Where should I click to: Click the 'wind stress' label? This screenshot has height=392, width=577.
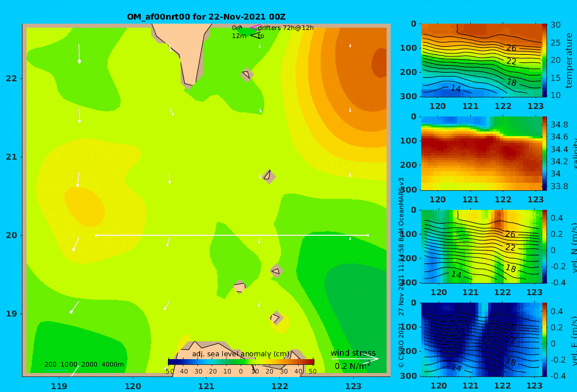[x=353, y=353]
